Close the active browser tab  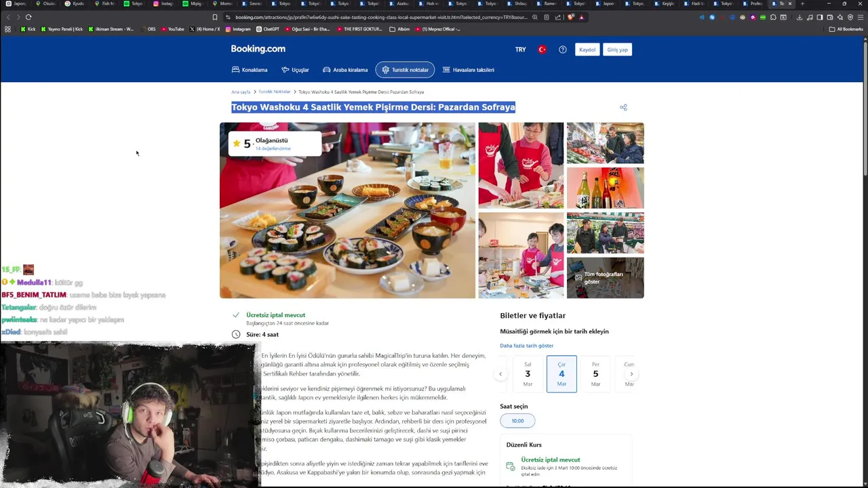pos(789,3)
